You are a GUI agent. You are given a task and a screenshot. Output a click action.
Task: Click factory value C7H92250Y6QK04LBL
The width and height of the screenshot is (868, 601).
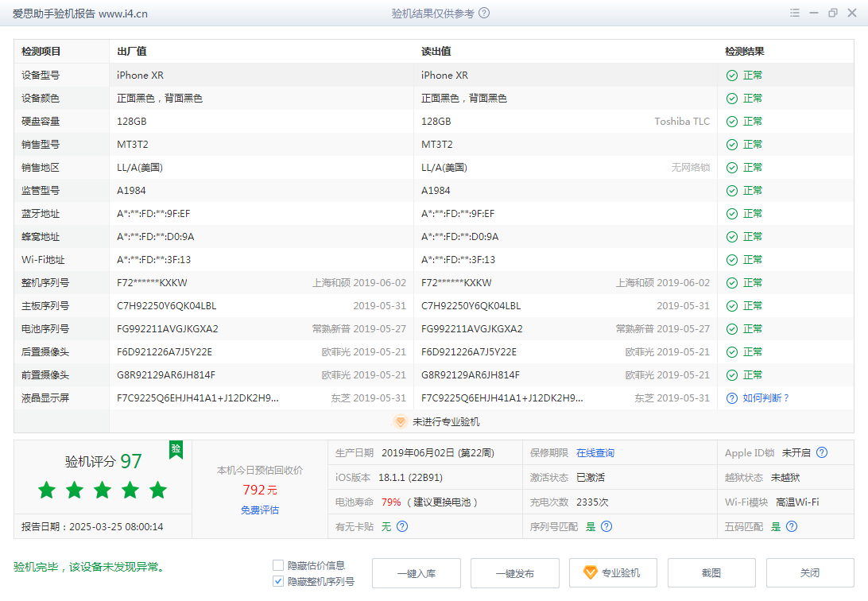point(167,306)
